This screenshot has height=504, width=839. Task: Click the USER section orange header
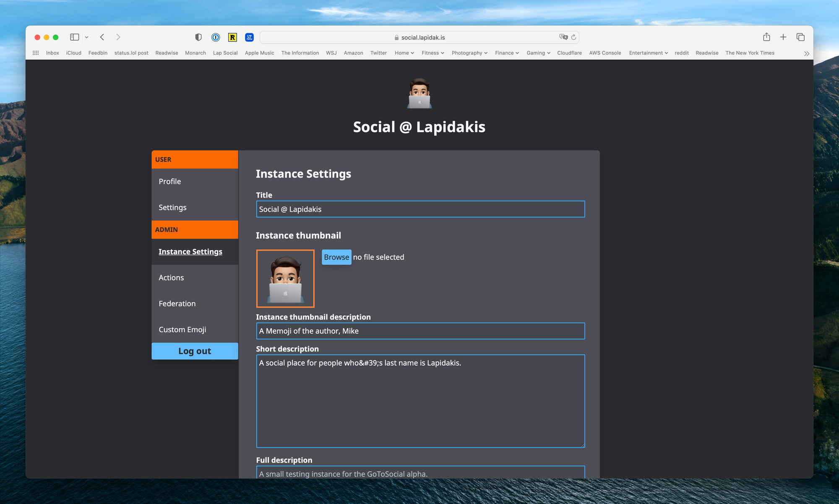pyautogui.click(x=194, y=159)
